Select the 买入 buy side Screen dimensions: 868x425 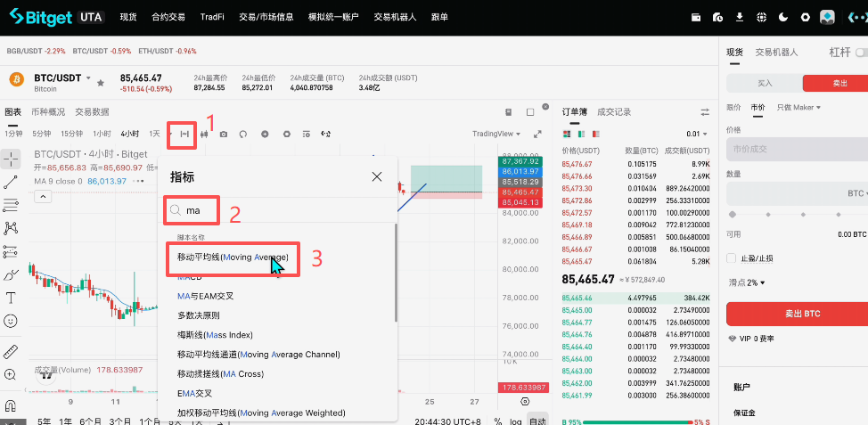[765, 83]
